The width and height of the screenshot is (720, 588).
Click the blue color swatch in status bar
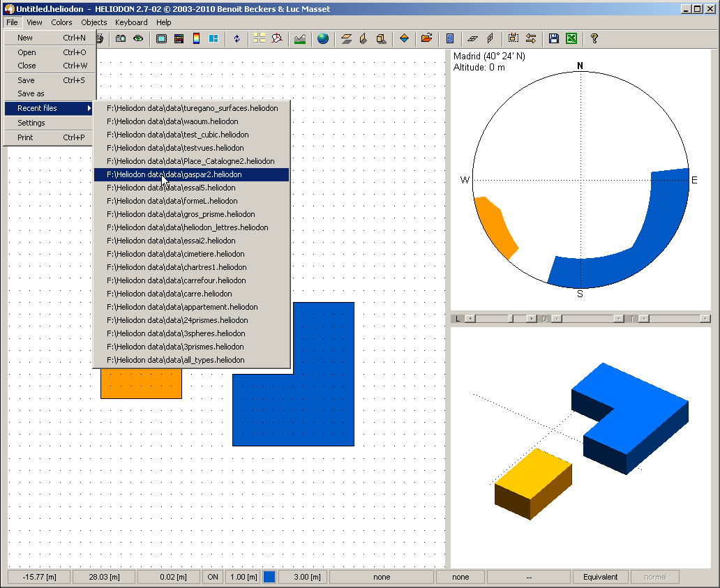point(269,577)
